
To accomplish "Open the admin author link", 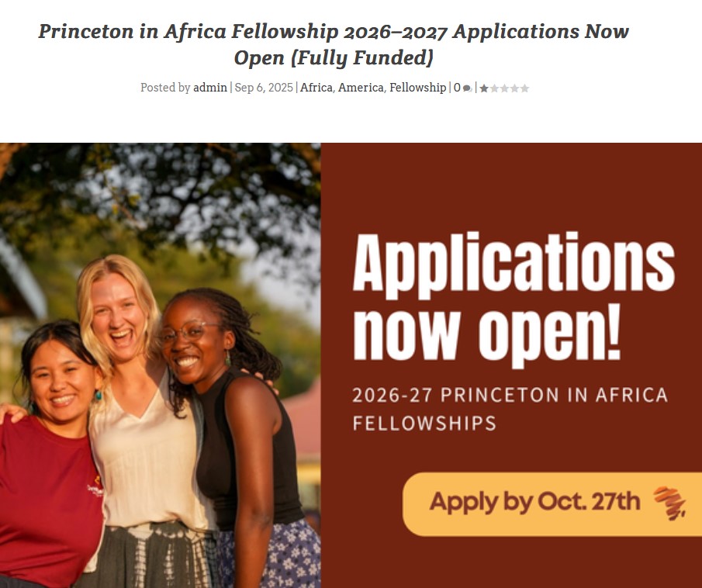I will click(x=210, y=88).
